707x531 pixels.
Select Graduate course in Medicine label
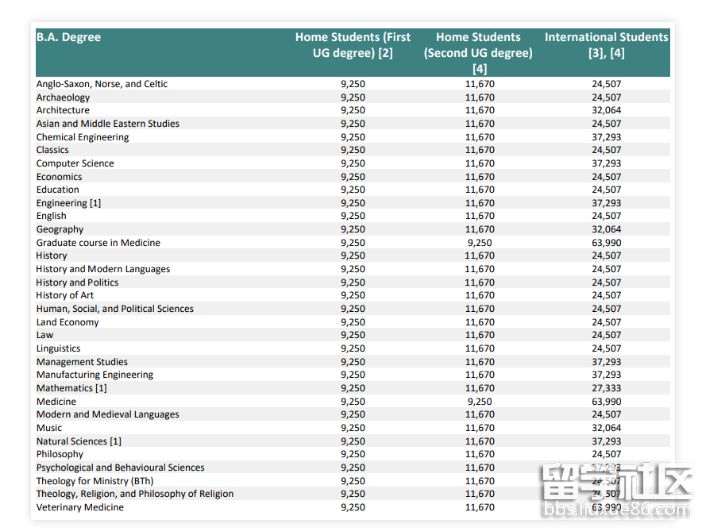coord(98,243)
